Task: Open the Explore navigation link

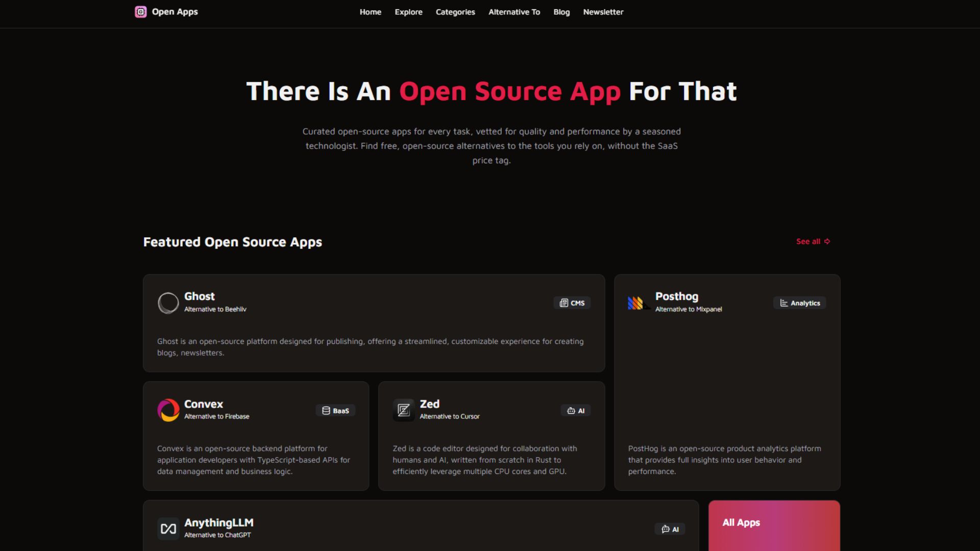Action: click(408, 12)
